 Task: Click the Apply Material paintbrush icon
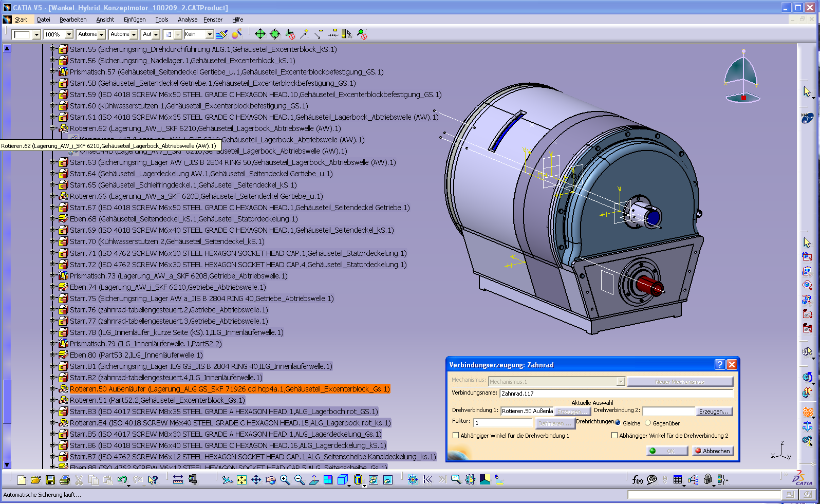point(221,34)
